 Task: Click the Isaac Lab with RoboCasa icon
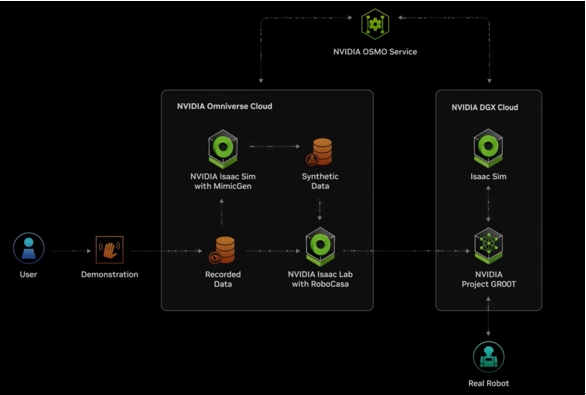coord(320,247)
